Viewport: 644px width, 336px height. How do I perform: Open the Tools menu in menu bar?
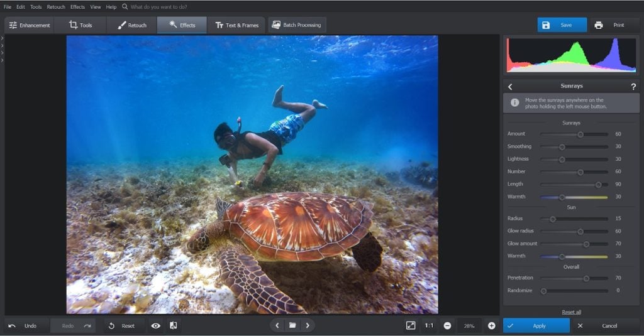pyautogui.click(x=36, y=7)
